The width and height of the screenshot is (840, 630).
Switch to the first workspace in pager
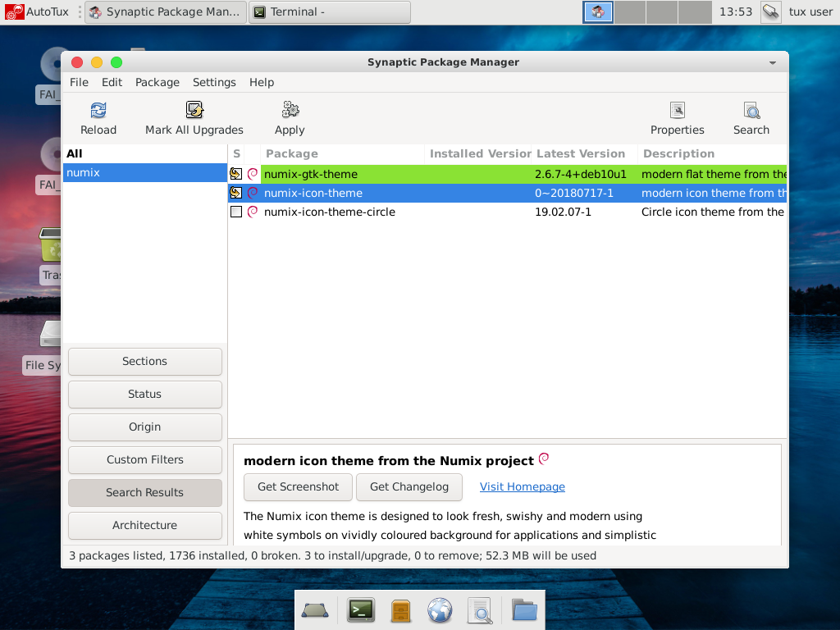[598, 11]
